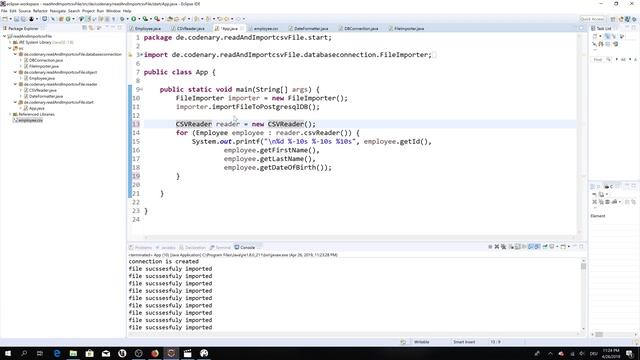Image resolution: width=640 pixels, height=360 pixels.
Task: Collapse the src folder node
Action: click(x=10, y=48)
